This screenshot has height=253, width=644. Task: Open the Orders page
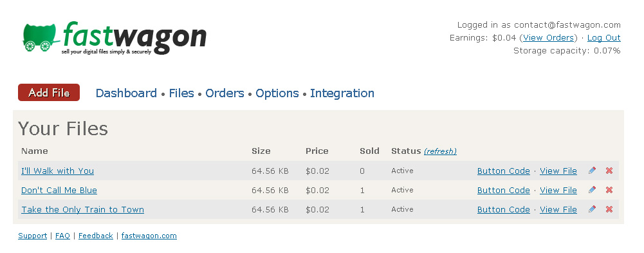[x=225, y=93]
